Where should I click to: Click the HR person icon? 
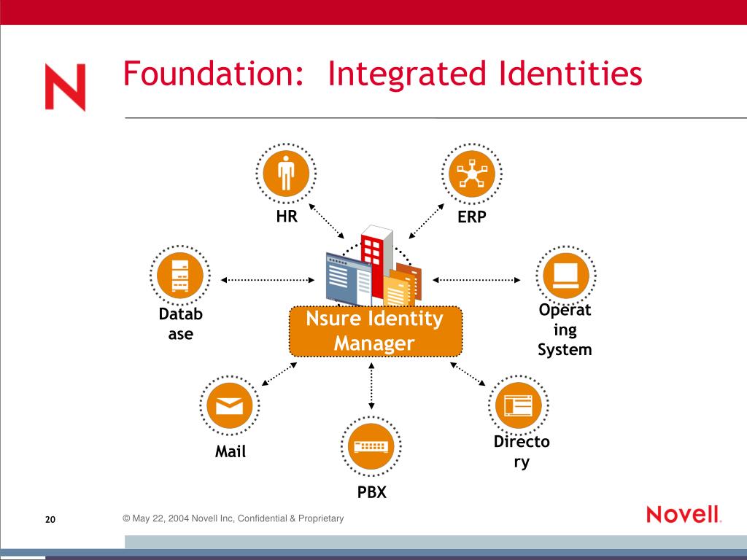coord(286,174)
